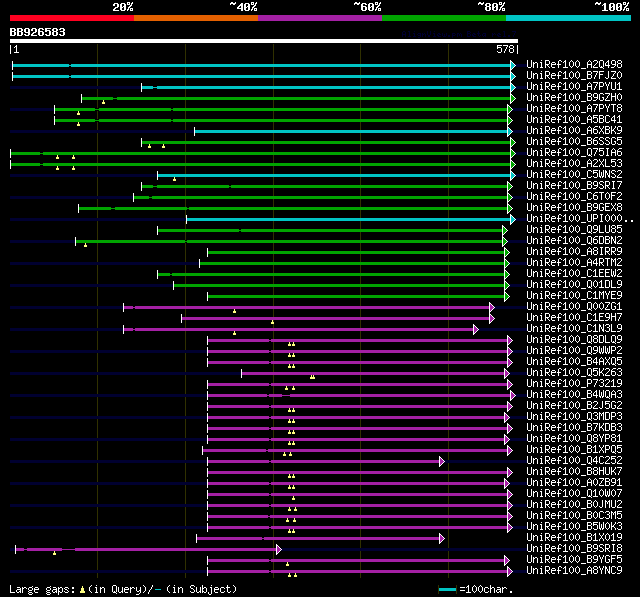The height and width of the screenshot is (597, 640).
Task: Click the UniRef100_Q9WWP2 label
Action: click(x=574, y=351)
